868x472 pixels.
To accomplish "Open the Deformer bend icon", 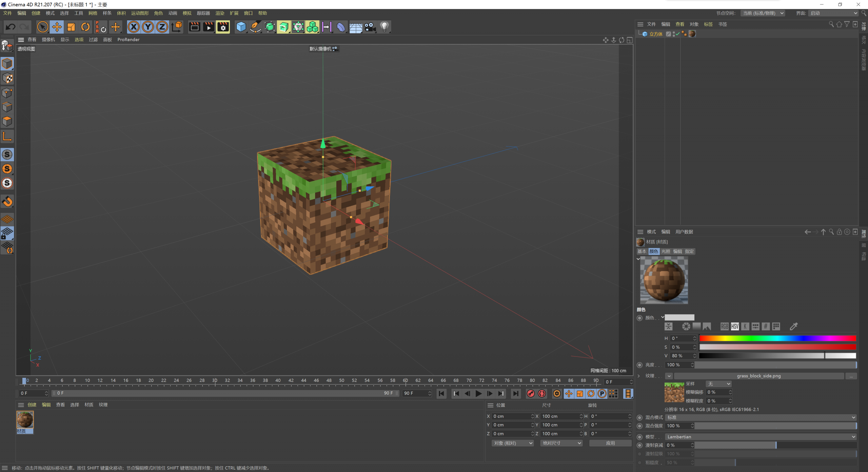I will [x=341, y=27].
